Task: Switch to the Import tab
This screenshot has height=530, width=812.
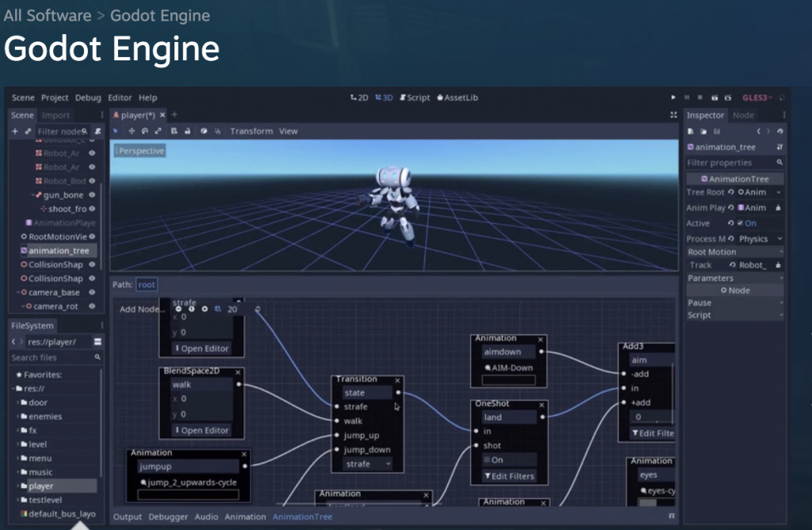Action: [x=56, y=115]
